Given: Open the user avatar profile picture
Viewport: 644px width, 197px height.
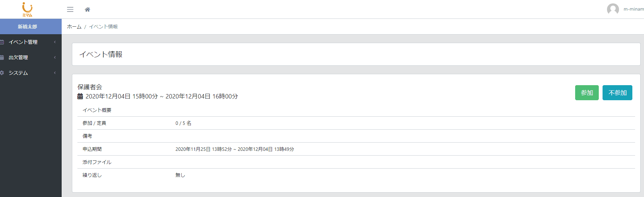Looking at the screenshot, I should [x=613, y=9].
